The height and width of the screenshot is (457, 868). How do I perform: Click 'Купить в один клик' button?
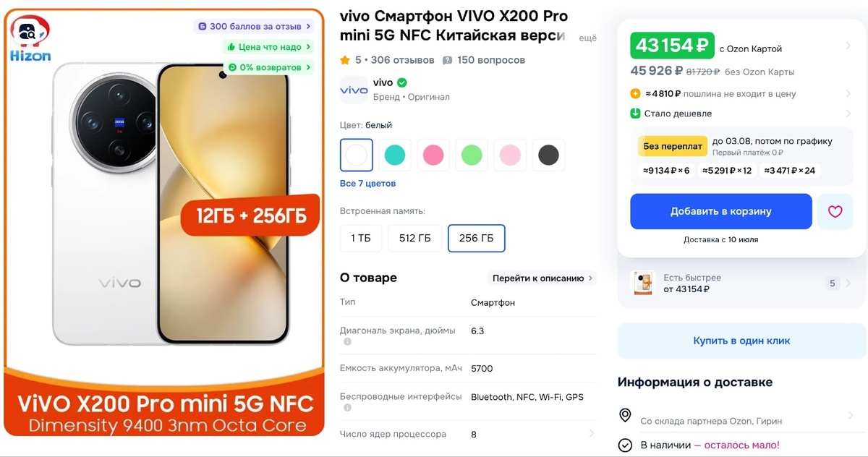point(741,341)
